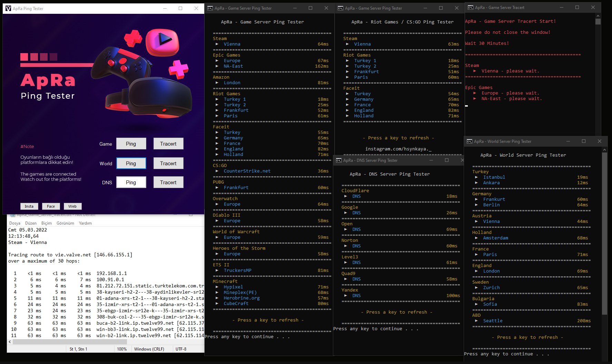This screenshot has height=364, width=612.
Task: Open the Düzen menu in Notepad
Action: point(31,223)
